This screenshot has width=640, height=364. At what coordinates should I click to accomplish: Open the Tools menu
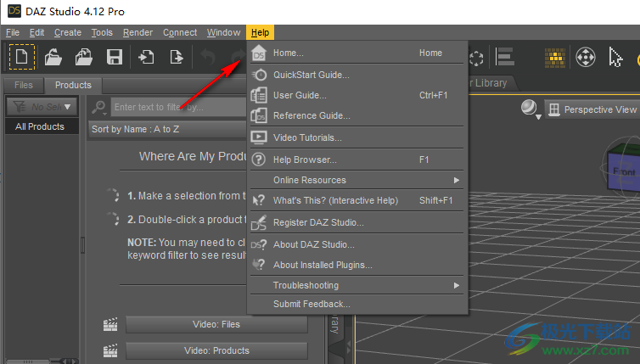102,32
